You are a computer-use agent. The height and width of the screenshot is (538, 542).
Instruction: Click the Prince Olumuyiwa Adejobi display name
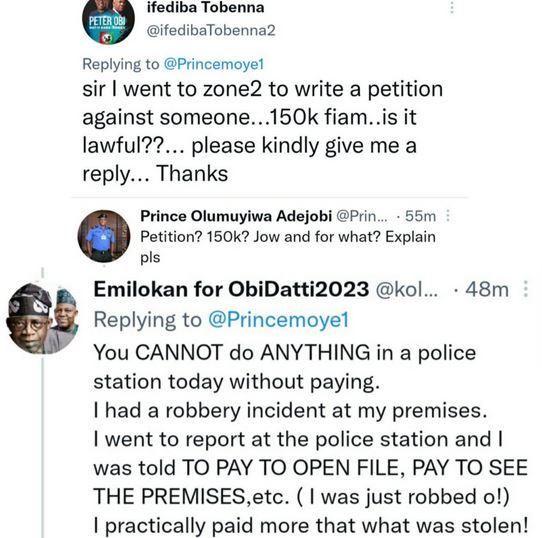coord(236,216)
